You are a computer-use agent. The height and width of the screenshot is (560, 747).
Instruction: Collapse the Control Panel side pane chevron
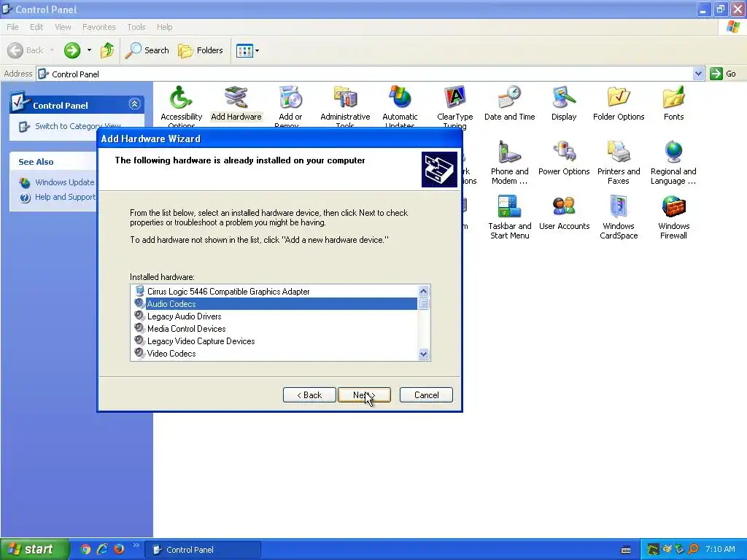(x=134, y=104)
